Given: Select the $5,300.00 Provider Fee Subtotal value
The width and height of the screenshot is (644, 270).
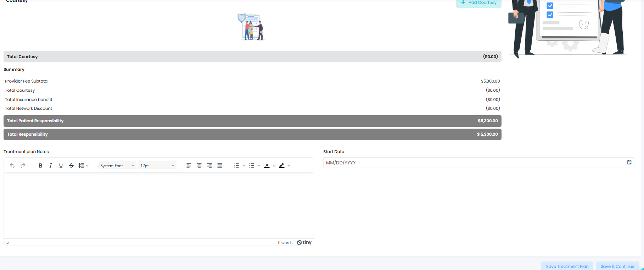Looking at the screenshot, I should (x=490, y=81).
